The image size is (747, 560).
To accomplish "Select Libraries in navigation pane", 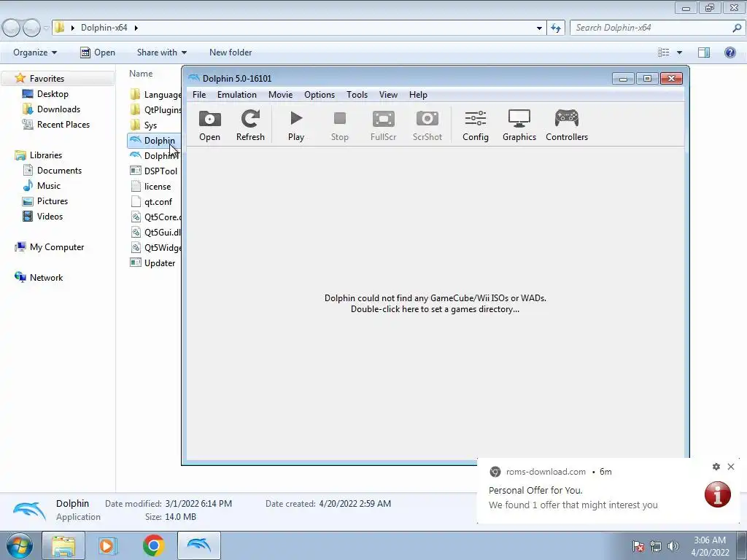I will pyautogui.click(x=39, y=155).
